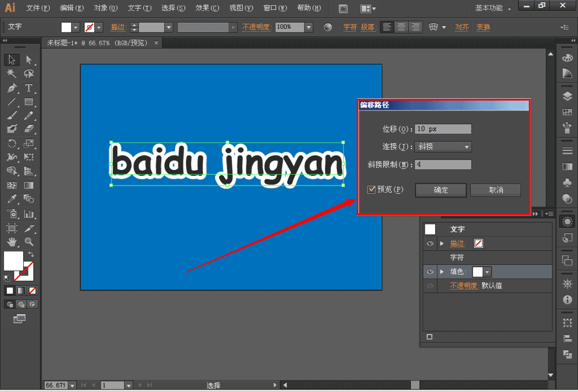Swap fill and stroke colors
Viewport: 578px width, 392px height.
pos(31,254)
